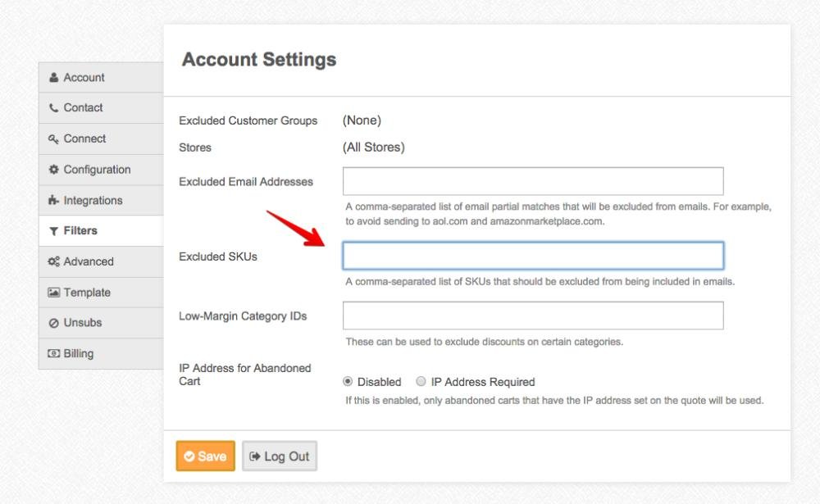The image size is (820, 504).
Task: Click the Account user icon in sidebar
Action: [x=54, y=78]
